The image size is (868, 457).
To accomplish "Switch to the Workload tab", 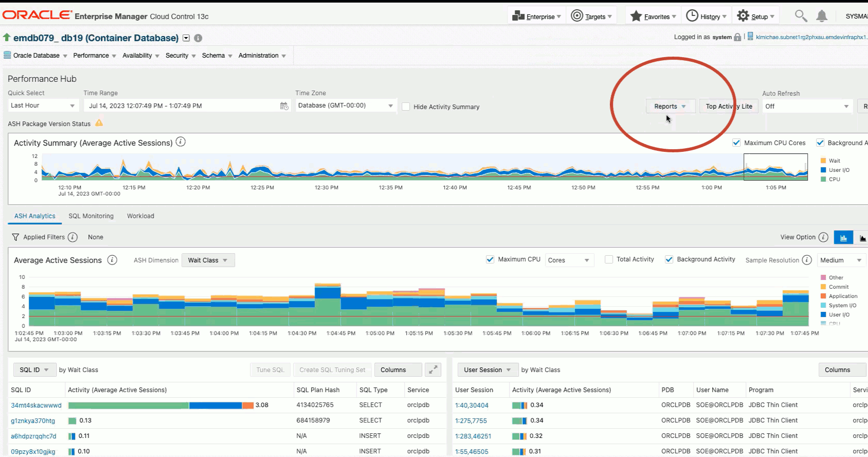I will point(140,216).
